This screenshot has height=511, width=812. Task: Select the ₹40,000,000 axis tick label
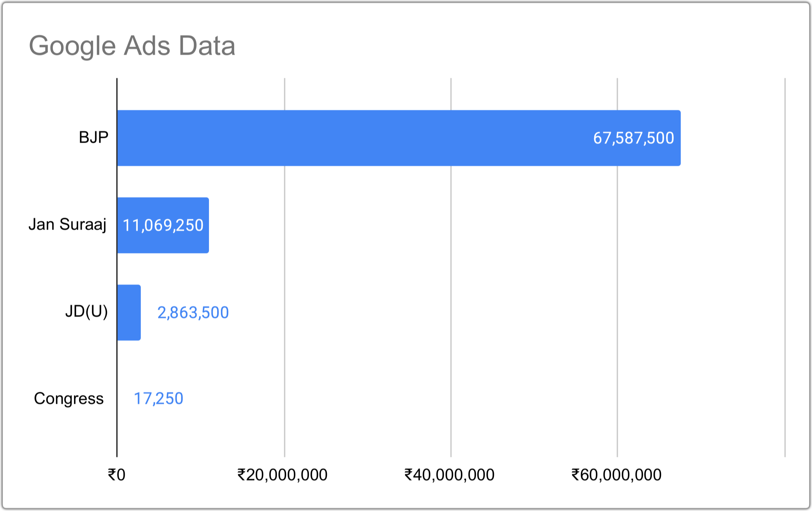(x=449, y=475)
